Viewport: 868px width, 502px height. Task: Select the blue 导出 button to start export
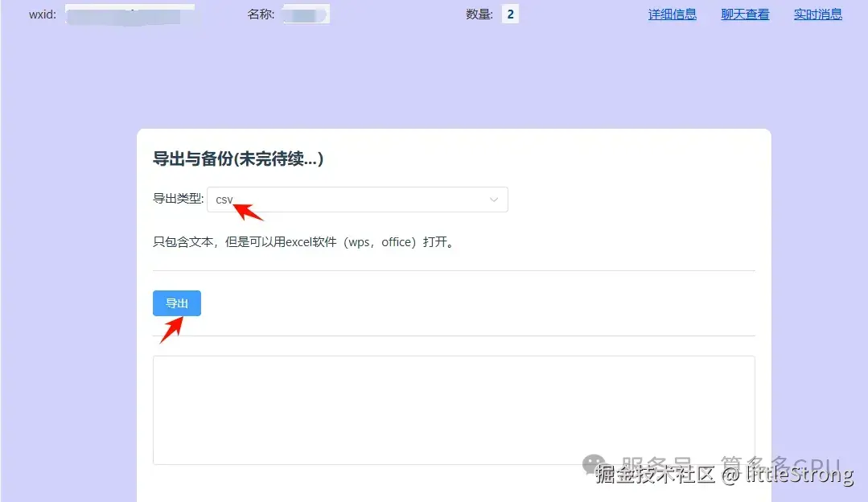(x=176, y=303)
